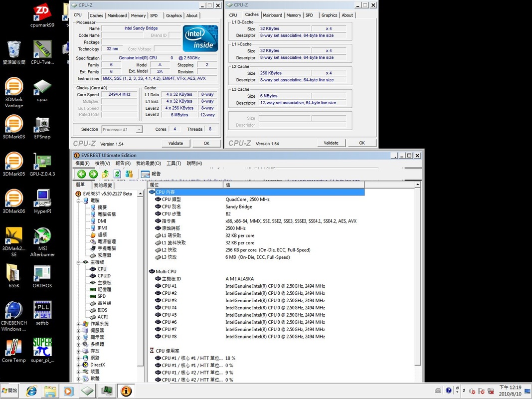Switch to the Mainboard tab in CPU-Z
The height and width of the screenshot is (399, 532).
pyautogui.click(x=117, y=15)
